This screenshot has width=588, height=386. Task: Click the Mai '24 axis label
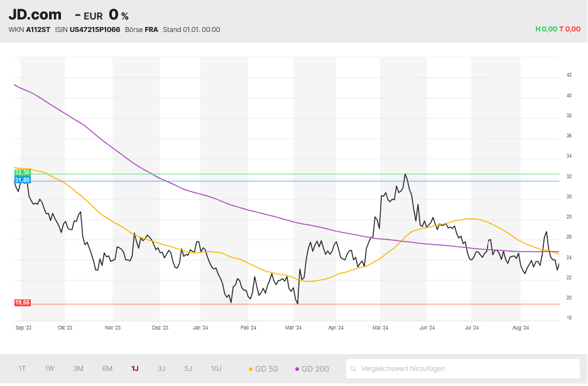coord(380,328)
